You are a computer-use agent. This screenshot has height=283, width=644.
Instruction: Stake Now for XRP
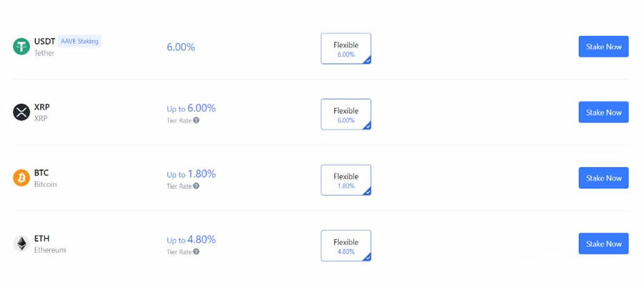(603, 112)
